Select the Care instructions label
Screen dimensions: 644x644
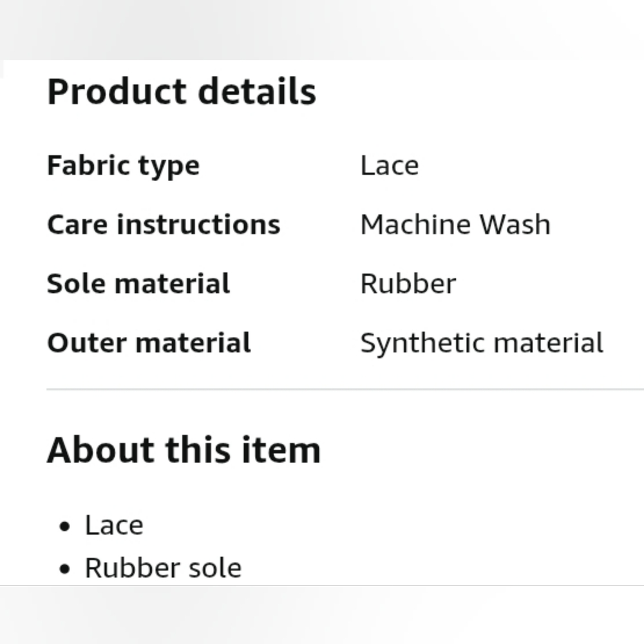[x=164, y=225]
